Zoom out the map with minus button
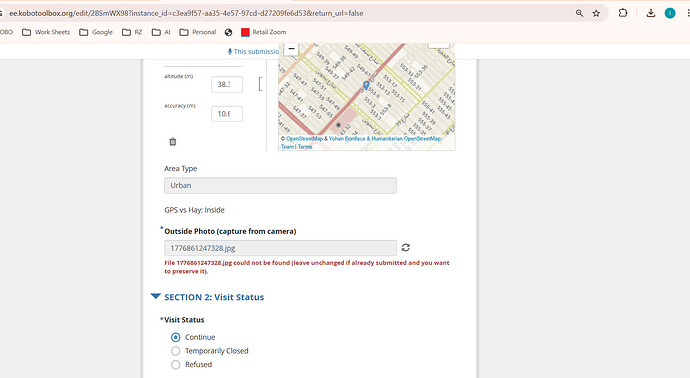This screenshot has width=690, height=378. (x=291, y=48)
